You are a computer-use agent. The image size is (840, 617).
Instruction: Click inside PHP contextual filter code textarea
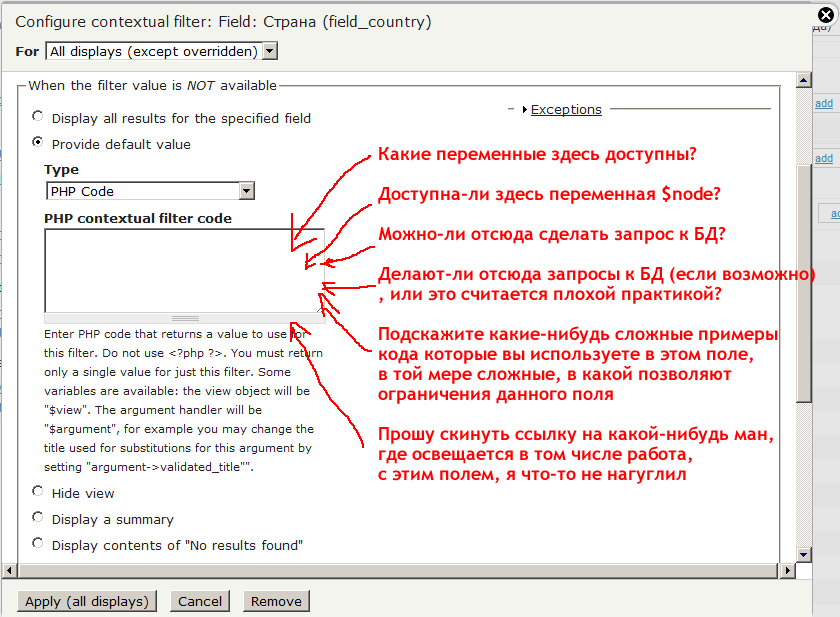184,270
